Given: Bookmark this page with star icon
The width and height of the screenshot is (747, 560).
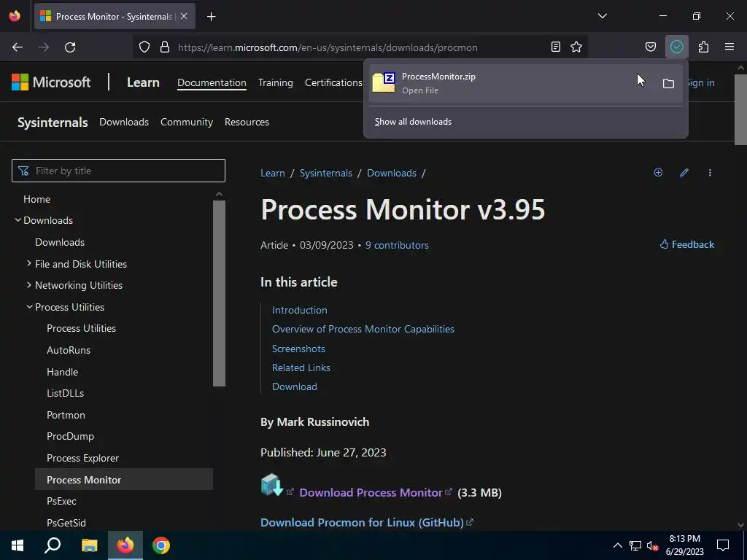Looking at the screenshot, I should 576,47.
